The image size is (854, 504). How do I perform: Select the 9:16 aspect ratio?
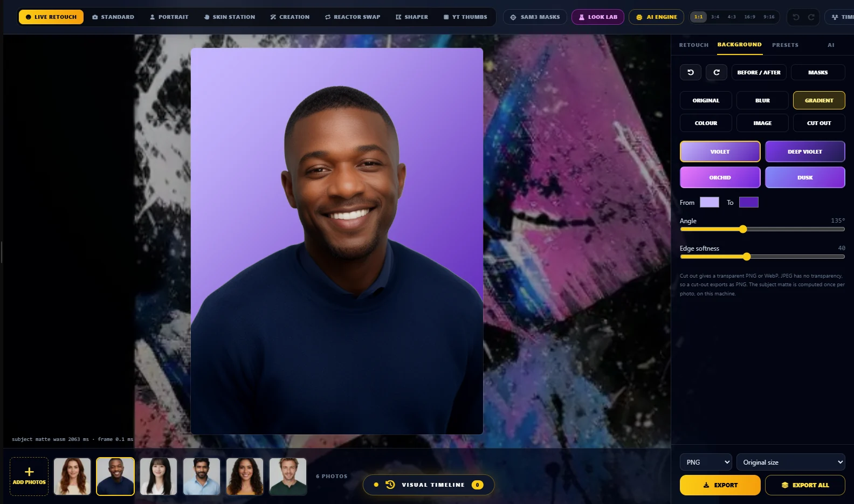(x=769, y=17)
